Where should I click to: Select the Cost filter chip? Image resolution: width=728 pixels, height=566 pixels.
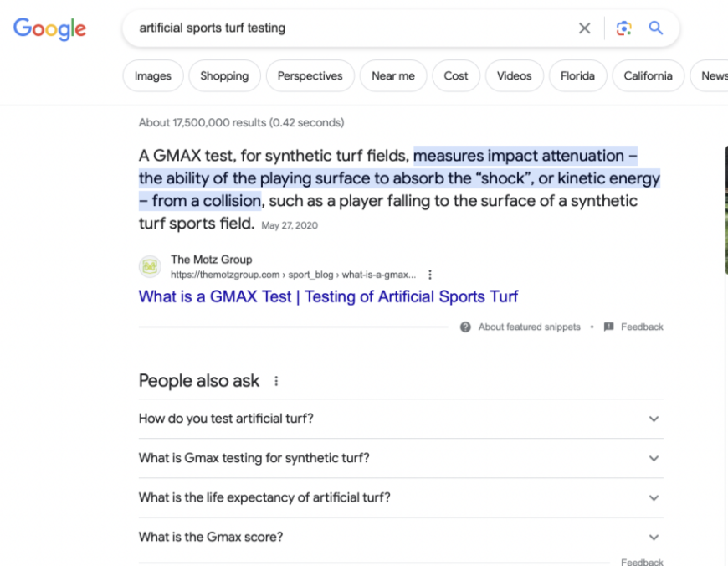[x=456, y=75]
